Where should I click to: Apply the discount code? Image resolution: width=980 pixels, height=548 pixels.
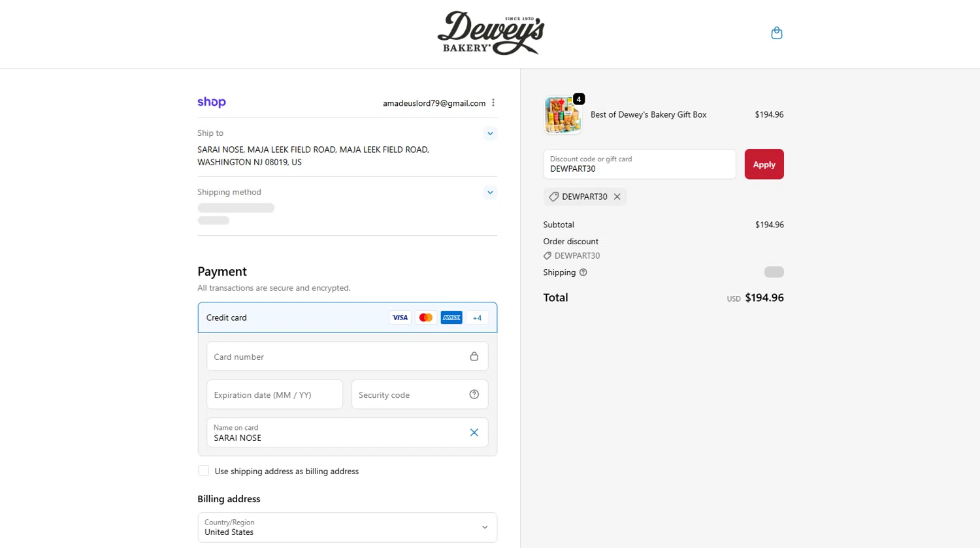pos(764,165)
